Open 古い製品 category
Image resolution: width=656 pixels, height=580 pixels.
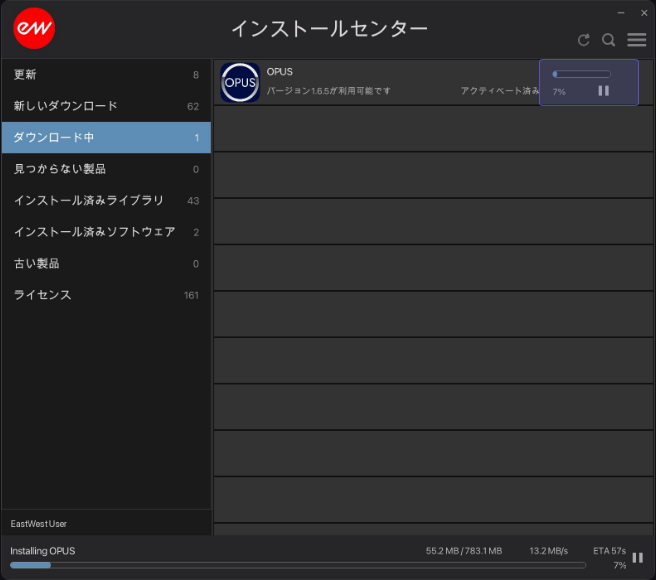tap(106, 264)
